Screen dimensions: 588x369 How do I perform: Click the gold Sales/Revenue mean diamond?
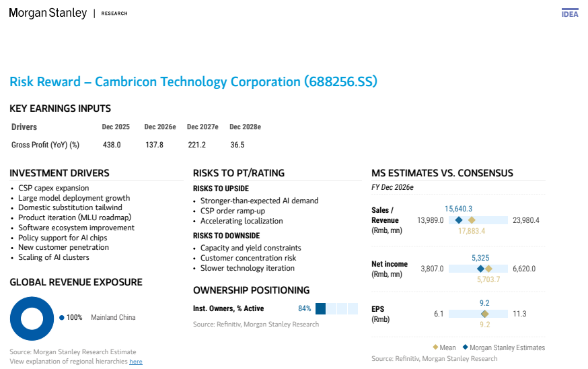[x=472, y=220]
